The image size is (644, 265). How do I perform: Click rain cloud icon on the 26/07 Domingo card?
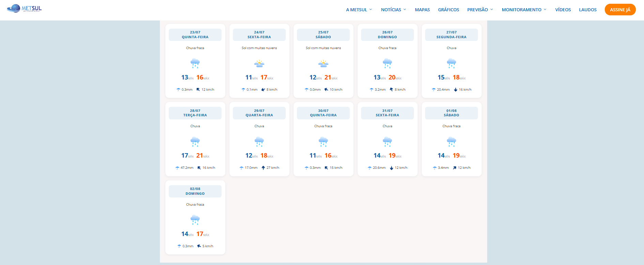[x=387, y=63]
